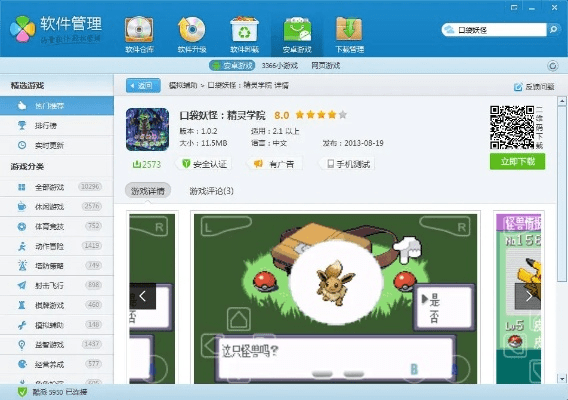Screen dimensions: 568x400
Task: Switch to the 安卓游戏 sub-tab
Action: 232,66
